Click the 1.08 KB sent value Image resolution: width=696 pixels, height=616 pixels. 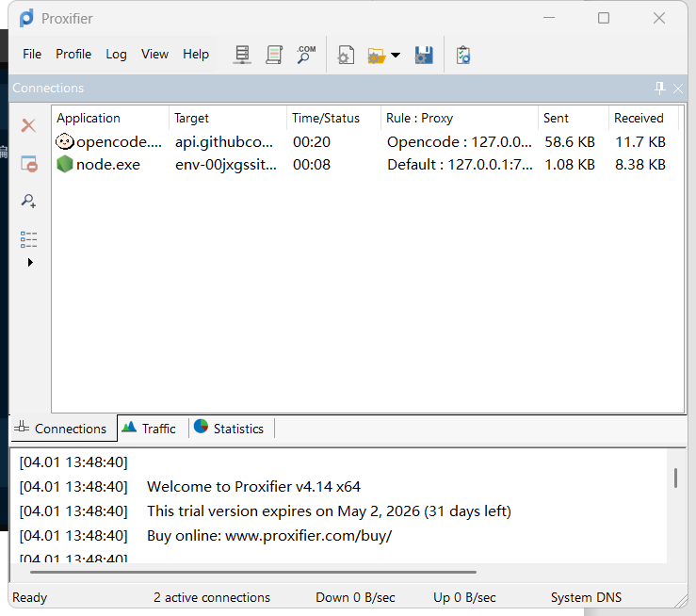pyautogui.click(x=570, y=165)
